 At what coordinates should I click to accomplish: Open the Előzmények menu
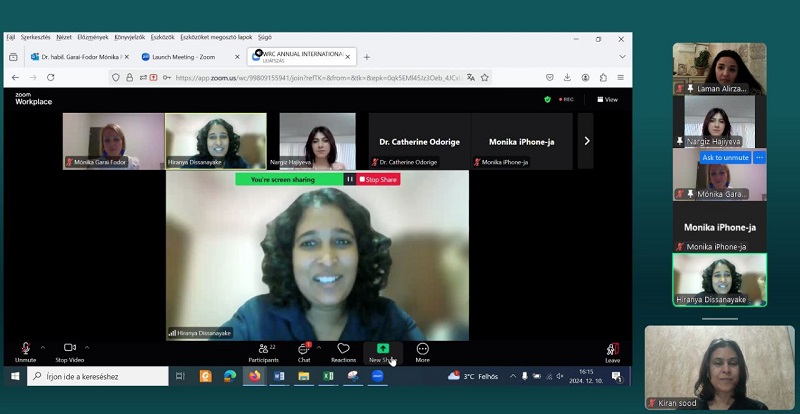pyautogui.click(x=93, y=37)
